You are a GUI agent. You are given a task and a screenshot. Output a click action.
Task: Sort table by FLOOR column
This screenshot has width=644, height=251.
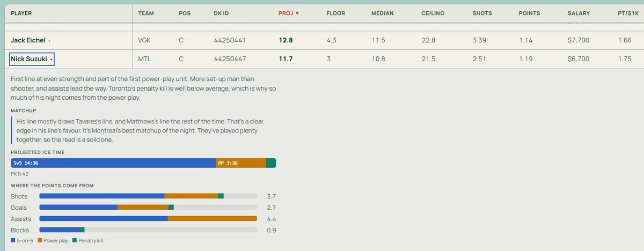[335, 13]
